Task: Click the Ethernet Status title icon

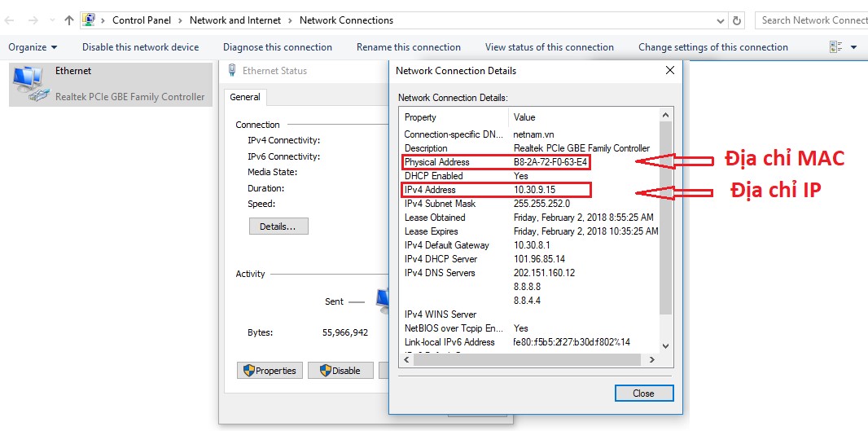Action: click(x=233, y=71)
